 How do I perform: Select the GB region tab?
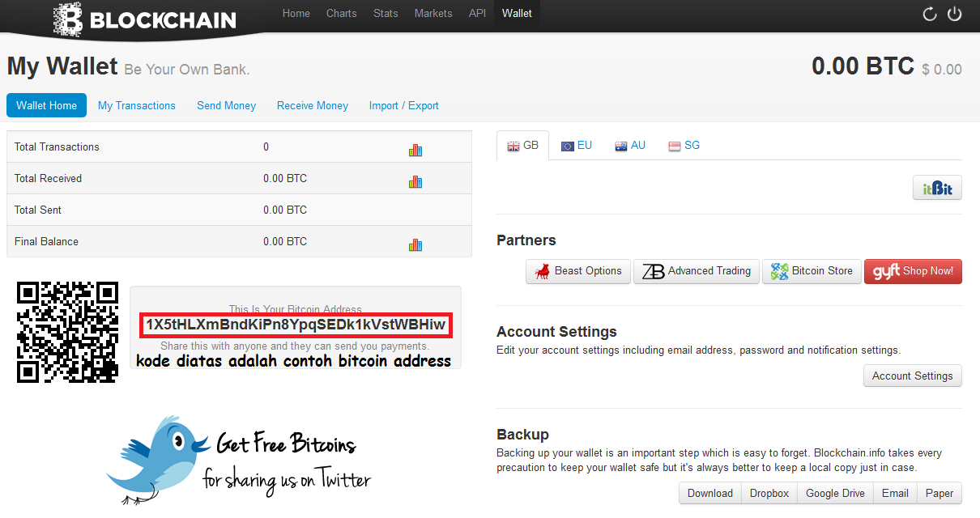(x=522, y=146)
